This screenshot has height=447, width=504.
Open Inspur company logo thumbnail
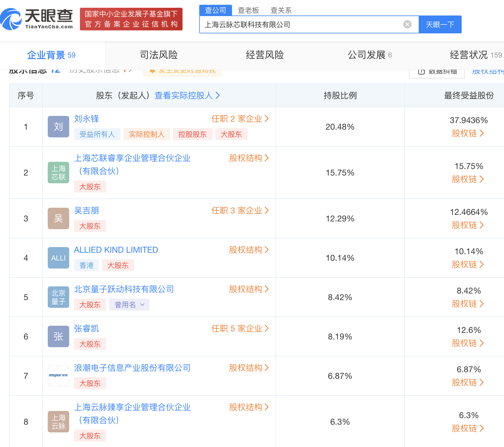58,376
